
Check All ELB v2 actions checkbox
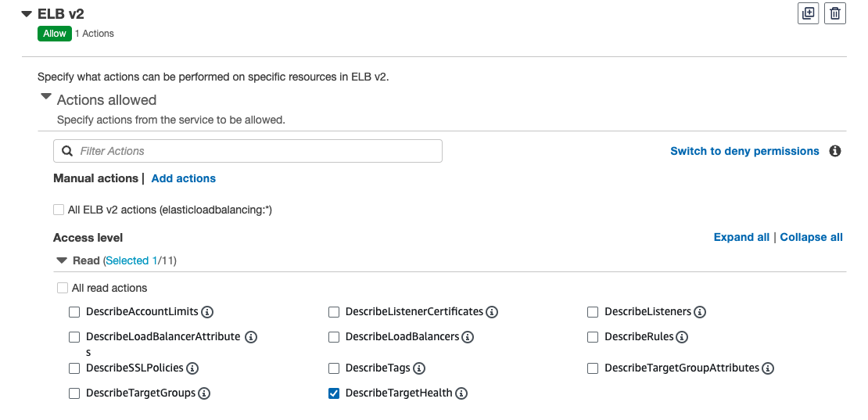[x=59, y=210]
